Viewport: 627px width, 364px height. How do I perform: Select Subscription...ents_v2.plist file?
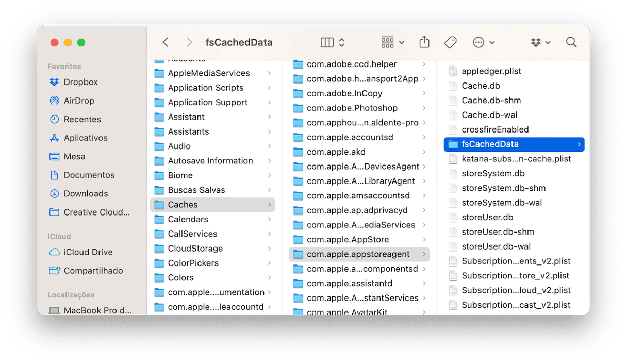514,261
